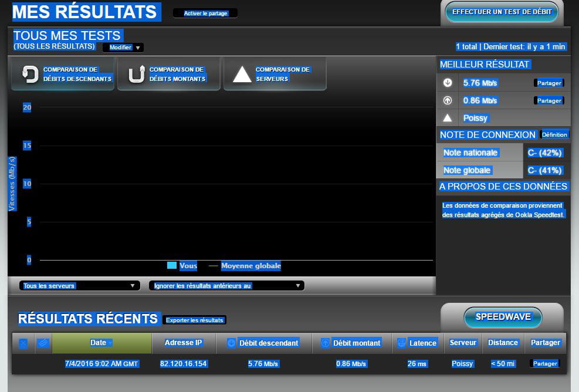The height and width of the screenshot is (392, 579).
Task: Open Comparaison de débits descendants tab
Action: coord(63,74)
